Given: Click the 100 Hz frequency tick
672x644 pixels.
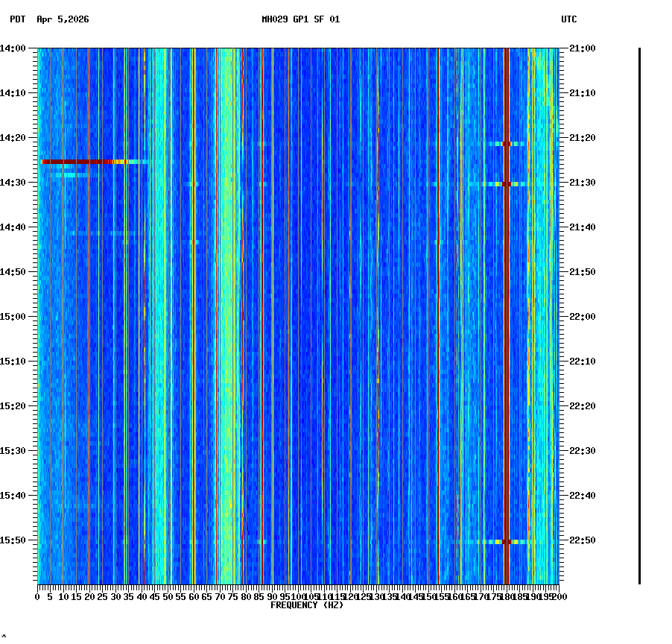Looking at the screenshot, I should 297,596.
